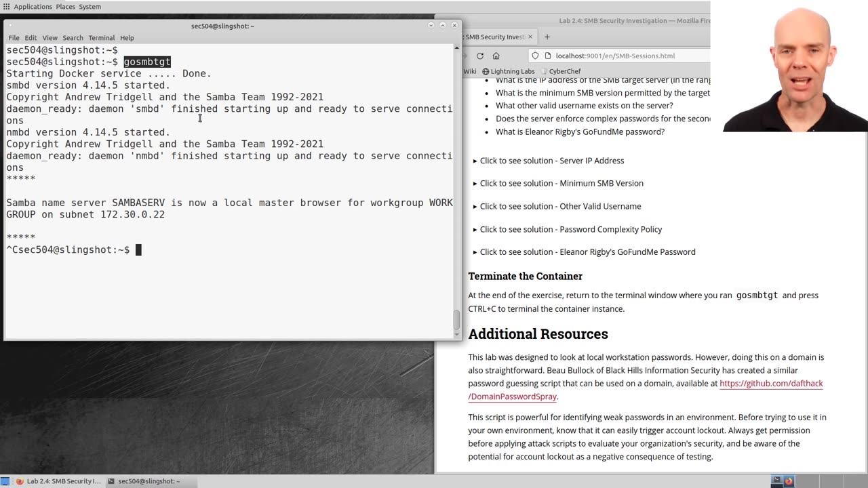
Task: Click 'What other valid username exists' question
Action: (584, 106)
